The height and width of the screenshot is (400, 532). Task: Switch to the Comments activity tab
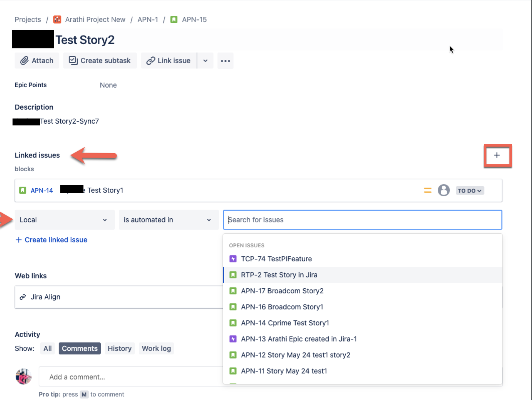pyautogui.click(x=80, y=349)
